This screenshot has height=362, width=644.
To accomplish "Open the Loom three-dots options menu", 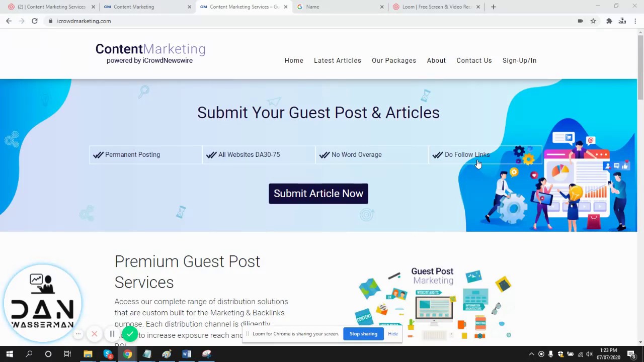I will click(x=78, y=334).
